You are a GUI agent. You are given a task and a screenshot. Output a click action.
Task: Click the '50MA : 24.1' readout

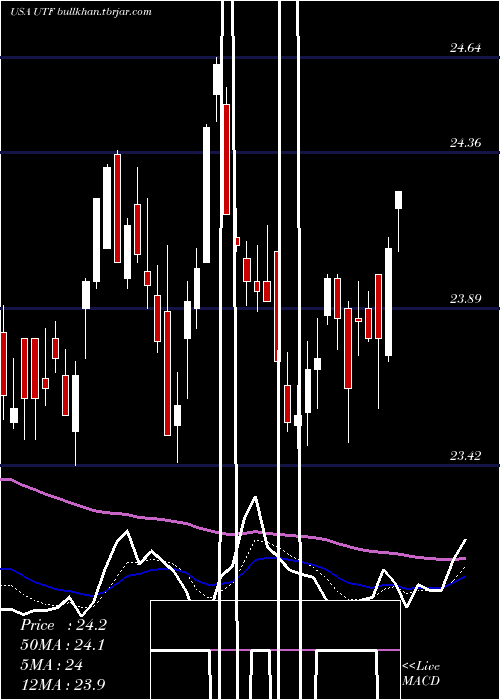click(62, 645)
